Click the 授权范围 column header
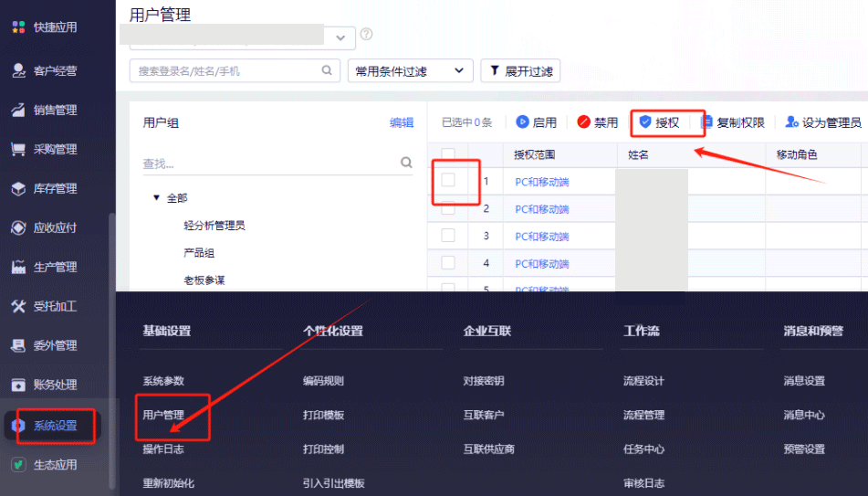Viewport: 868px width, 496px height. (x=534, y=154)
